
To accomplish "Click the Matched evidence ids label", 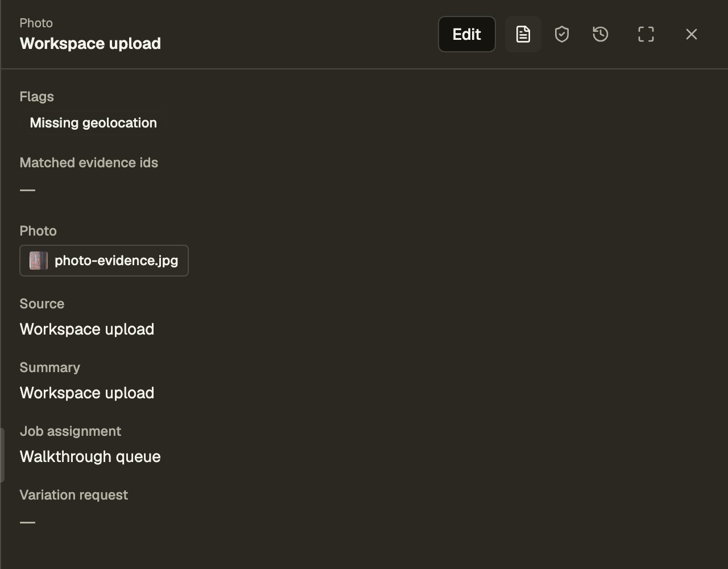I will [x=89, y=163].
